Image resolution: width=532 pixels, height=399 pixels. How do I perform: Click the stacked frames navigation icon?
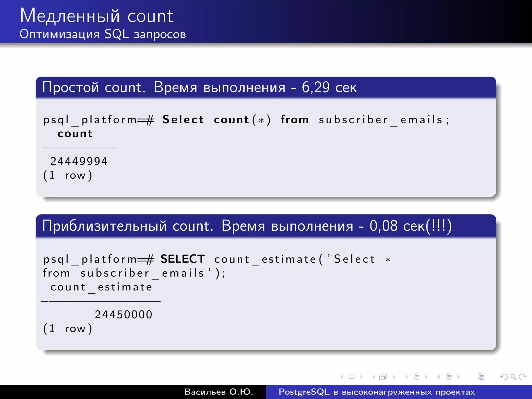coord(383,377)
